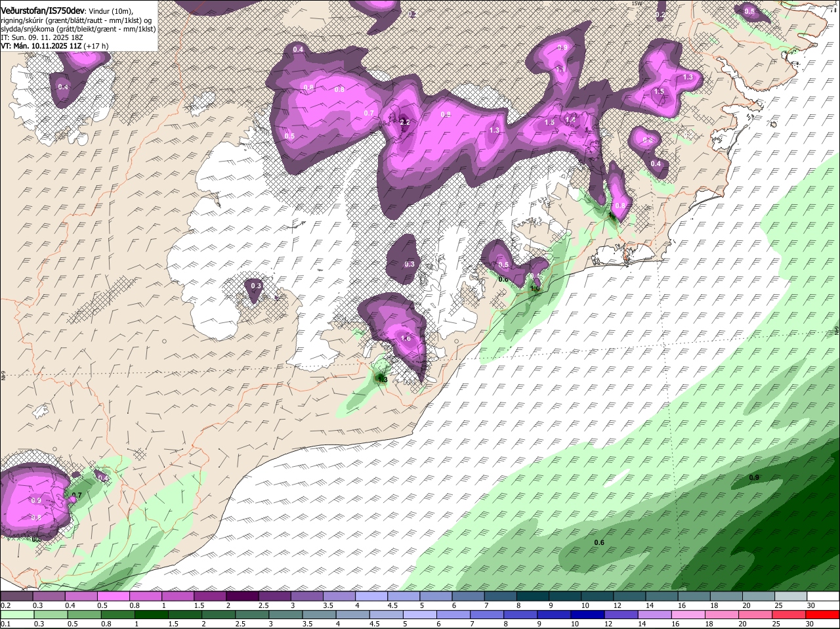Select the darkest green rain swatch between 1 and 1.5
This screenshot has height=629, width=840.
point(153,615)
